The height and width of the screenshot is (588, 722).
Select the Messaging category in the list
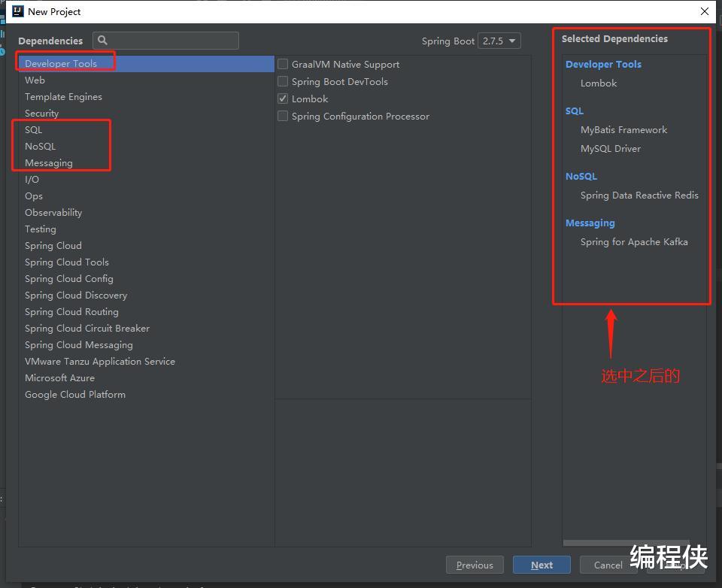[147, 163]
